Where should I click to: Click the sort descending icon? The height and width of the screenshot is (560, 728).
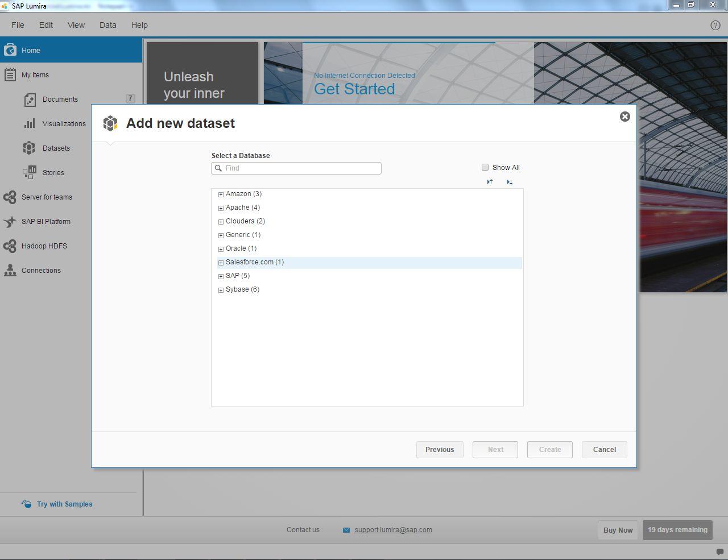[x=510, y=182]
